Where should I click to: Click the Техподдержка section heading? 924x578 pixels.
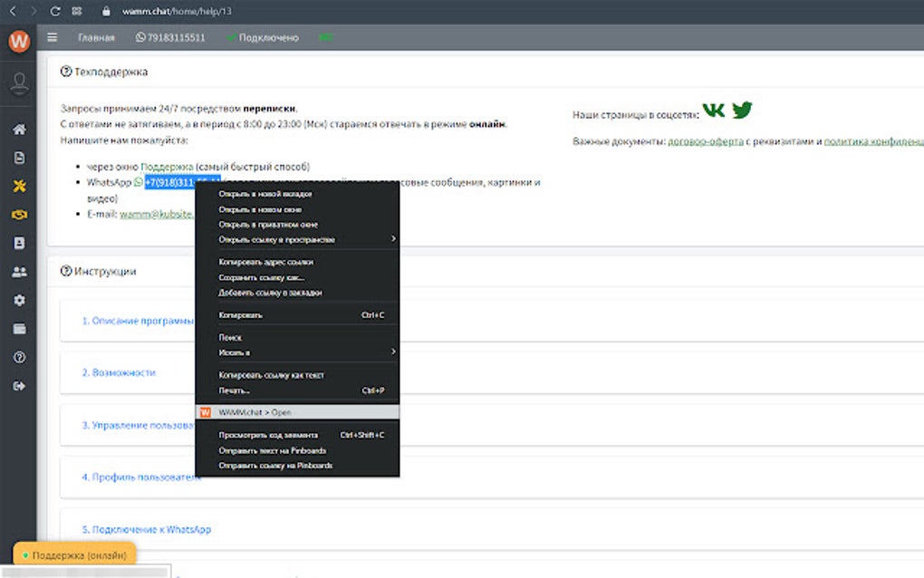coord(103,72)
